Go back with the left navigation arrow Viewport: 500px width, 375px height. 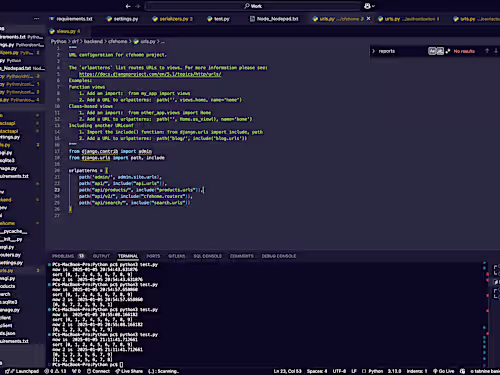click(x=128, y=6)
